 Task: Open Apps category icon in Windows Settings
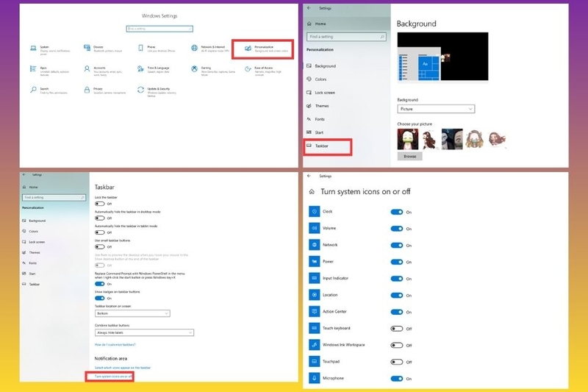[33, 69]
